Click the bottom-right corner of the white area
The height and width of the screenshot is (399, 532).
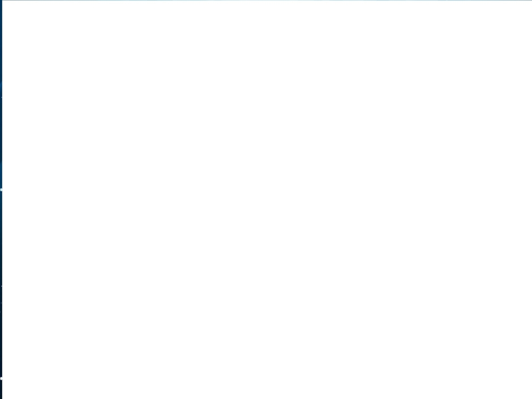point(530,397)
